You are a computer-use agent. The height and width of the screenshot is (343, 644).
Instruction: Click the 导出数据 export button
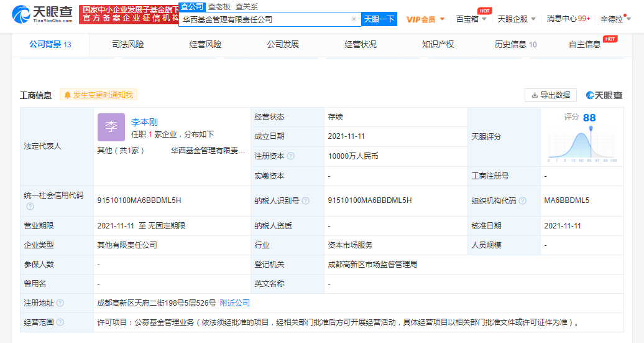coord(550,95)
